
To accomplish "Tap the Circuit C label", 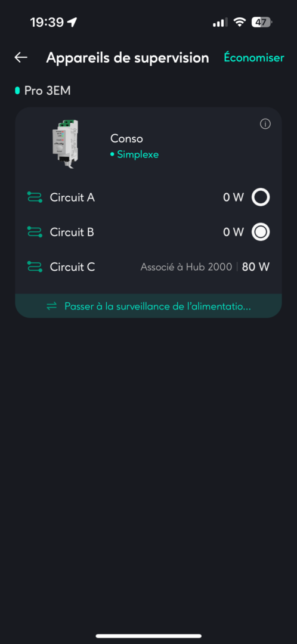I will [x=72, y=267].
